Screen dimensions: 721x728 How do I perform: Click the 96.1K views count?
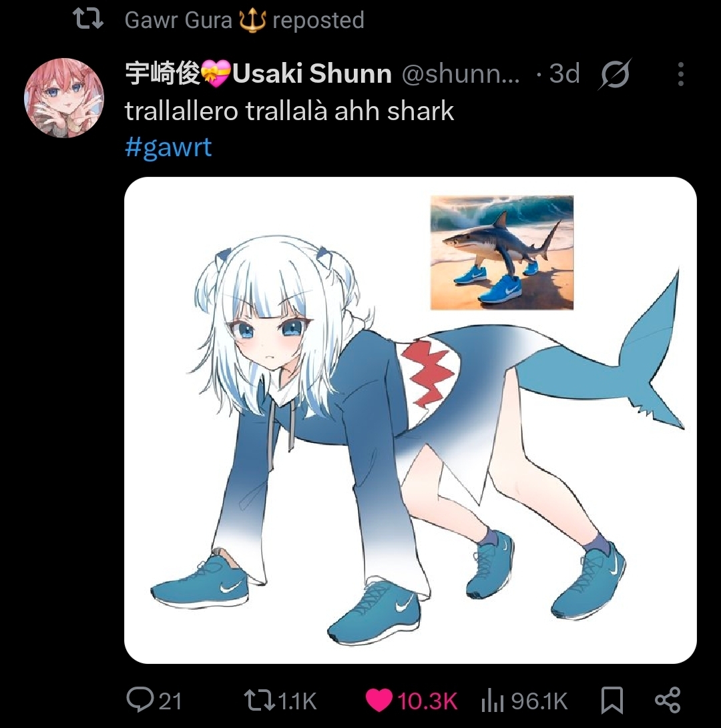pyautogui.click(x=539, y=701)
